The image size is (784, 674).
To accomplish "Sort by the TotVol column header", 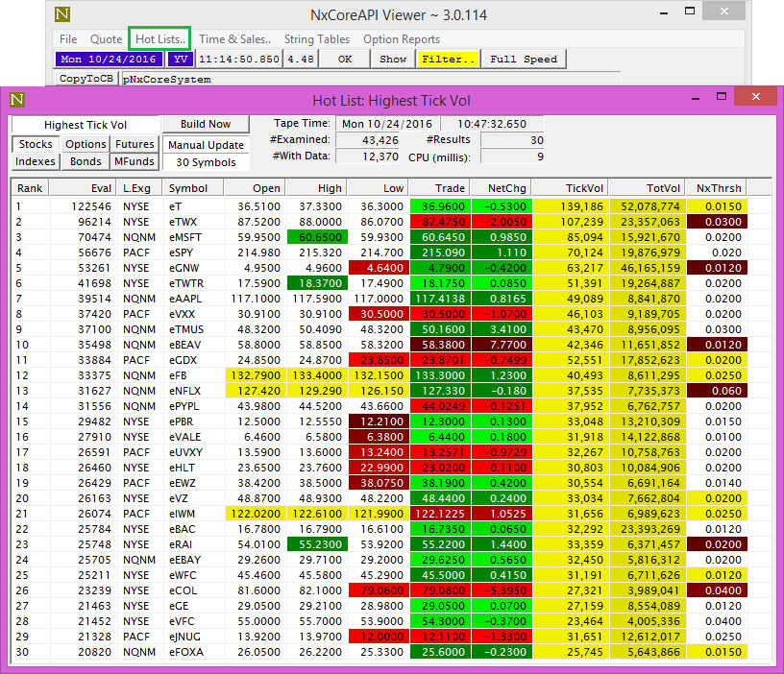I will coord(648,188).
